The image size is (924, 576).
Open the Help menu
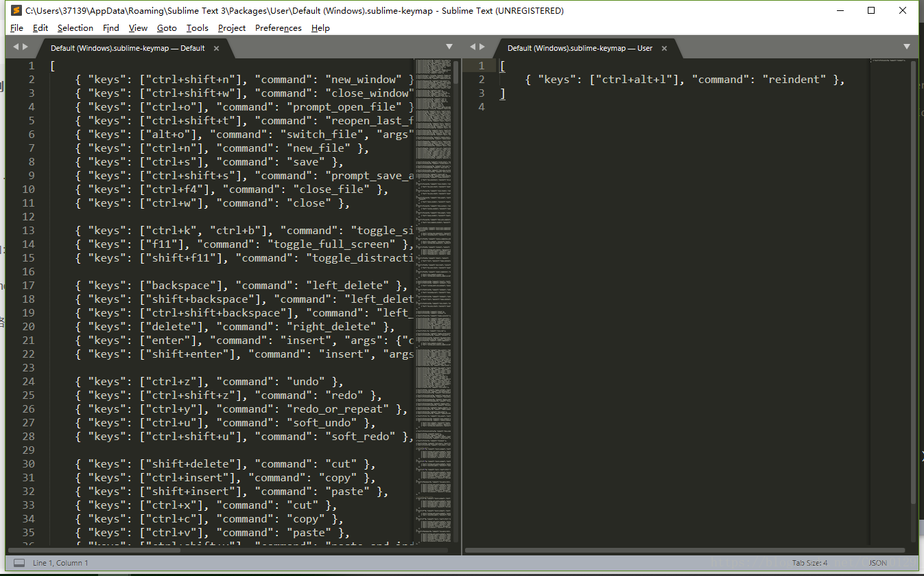pos(320,28)
